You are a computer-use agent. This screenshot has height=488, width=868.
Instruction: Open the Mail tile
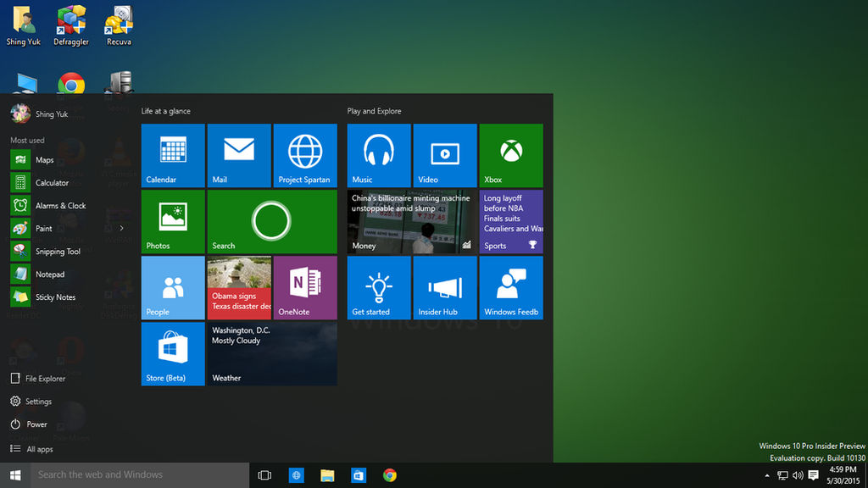[x=239, y=156]
